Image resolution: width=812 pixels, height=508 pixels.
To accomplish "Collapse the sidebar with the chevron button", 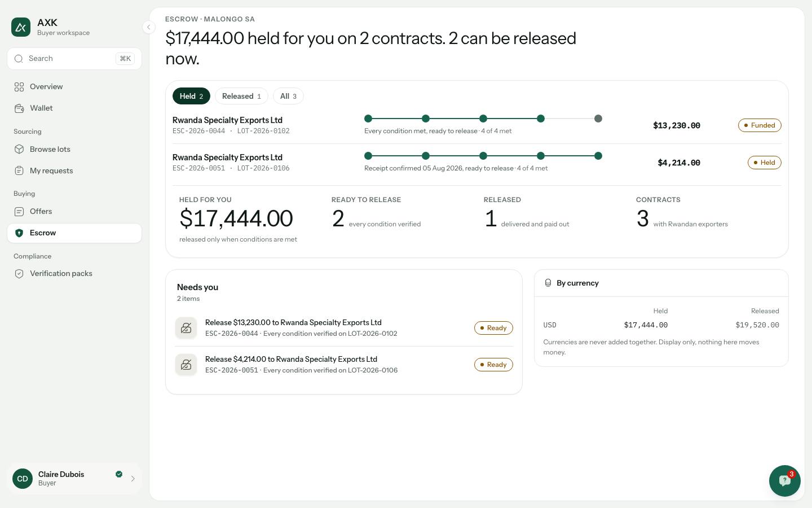I will point(148,27).
